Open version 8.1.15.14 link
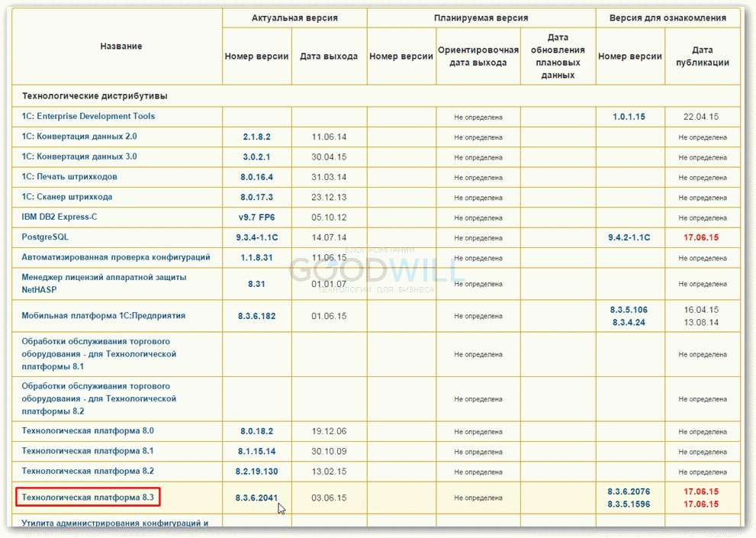This screenshot has height=538, width=756. [x=257, y=452]
